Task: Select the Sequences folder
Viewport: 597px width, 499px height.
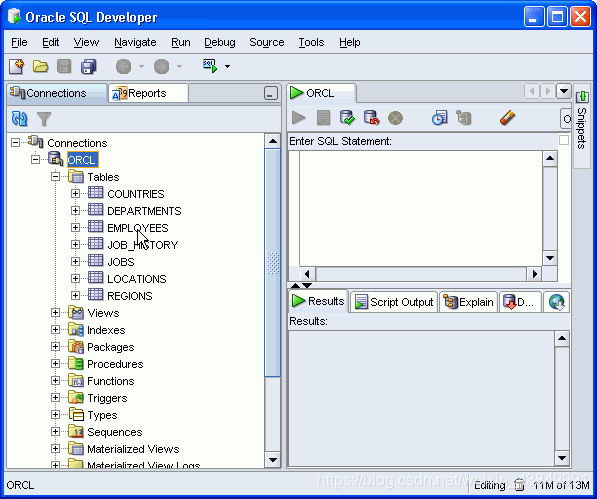Action: (114, 432)
